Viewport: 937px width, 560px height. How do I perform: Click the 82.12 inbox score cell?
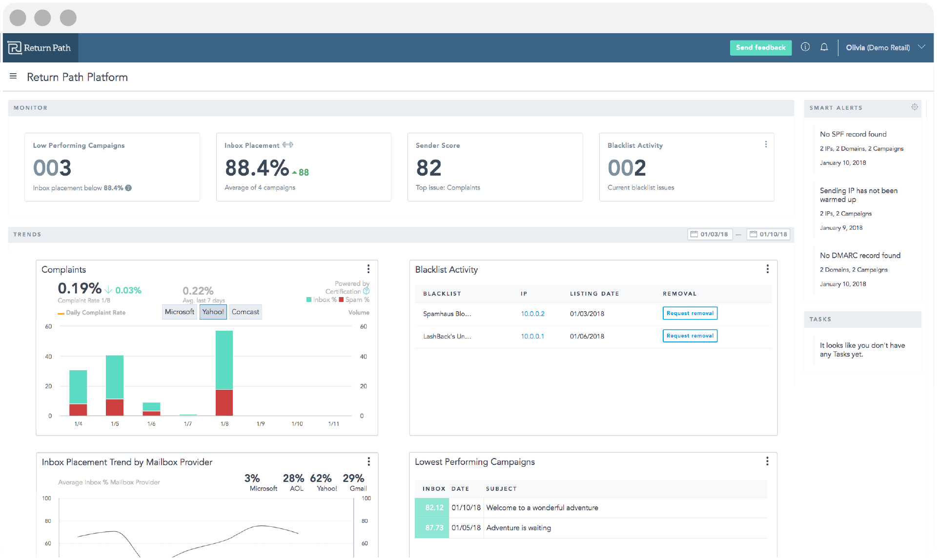pos(432,508)
